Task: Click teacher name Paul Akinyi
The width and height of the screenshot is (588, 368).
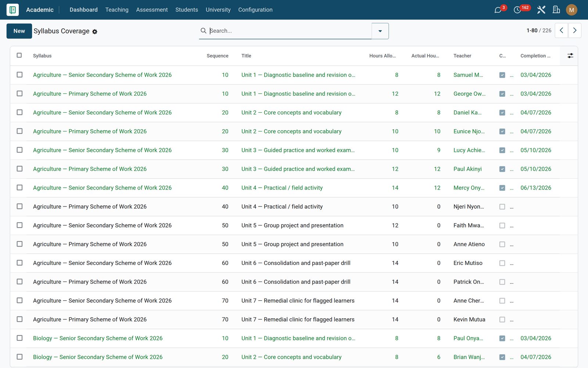Action: coord(467,169)
